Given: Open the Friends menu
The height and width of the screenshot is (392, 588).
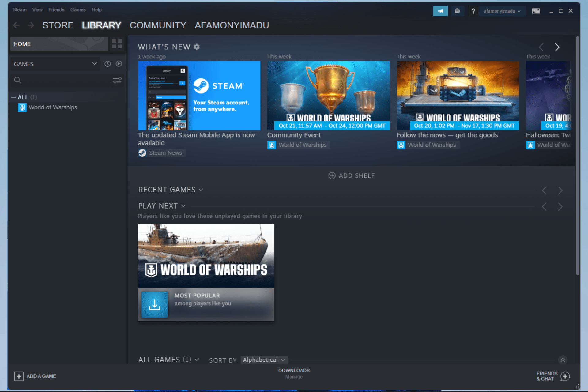Looking at the screenshot, I should click(x=56, y=9).
